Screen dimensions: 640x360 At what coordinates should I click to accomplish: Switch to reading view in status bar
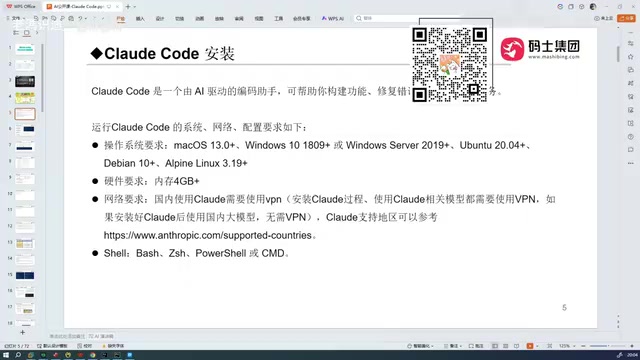coord(517,346)
